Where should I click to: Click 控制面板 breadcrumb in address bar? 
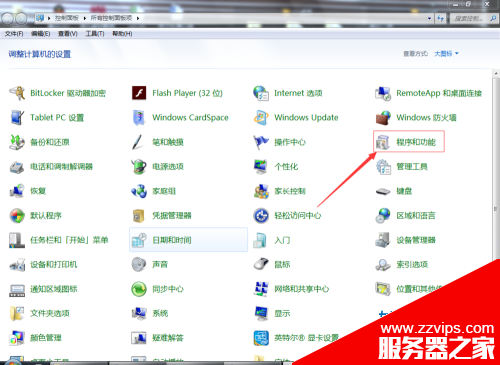click(x=67, y=18)
